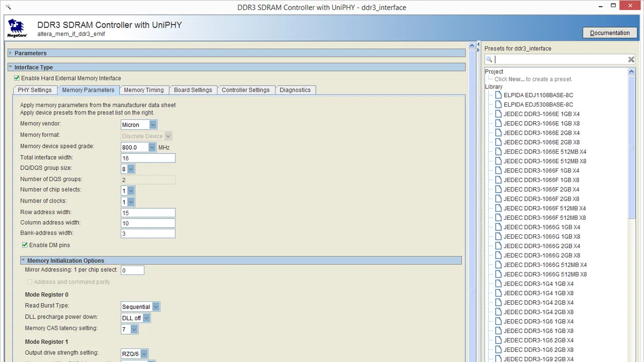Screen dimensions: 644x362
Task: Click the file icon for JEDEC DDR3-1066E 2GB X4
Action: [x=498, y=133]
